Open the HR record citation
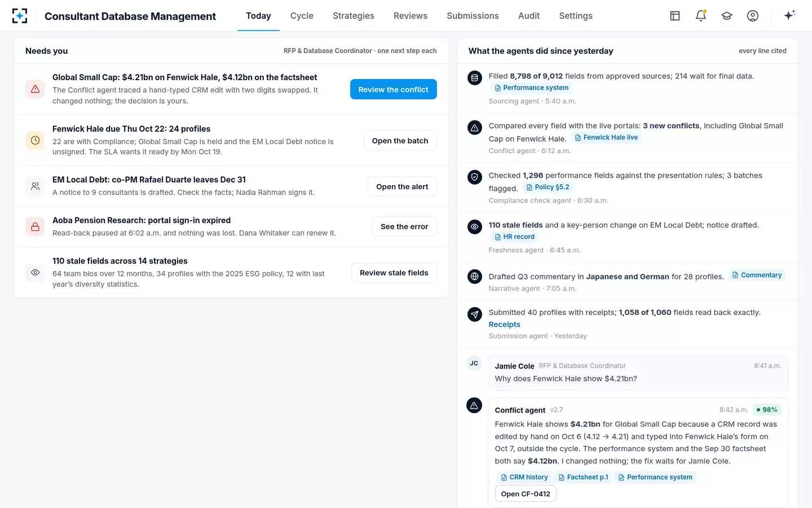This screenshot has height=508, width=812. pos(514,237)
